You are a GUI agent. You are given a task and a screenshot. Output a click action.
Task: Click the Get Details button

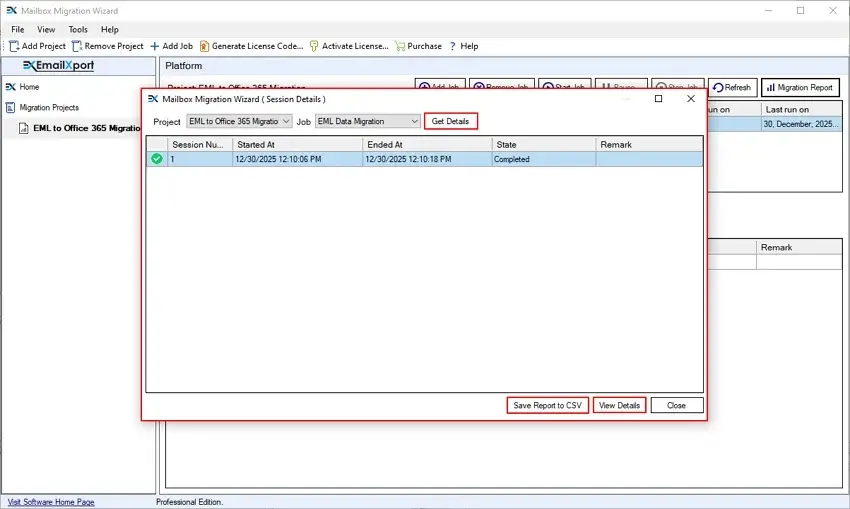450,121
